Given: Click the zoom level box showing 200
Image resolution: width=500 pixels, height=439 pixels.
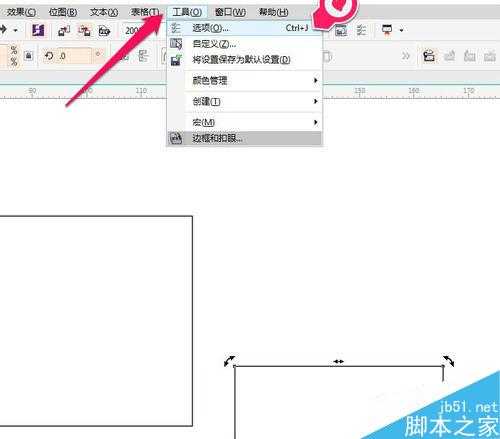Looking at the screenshot, I should 133,31.
